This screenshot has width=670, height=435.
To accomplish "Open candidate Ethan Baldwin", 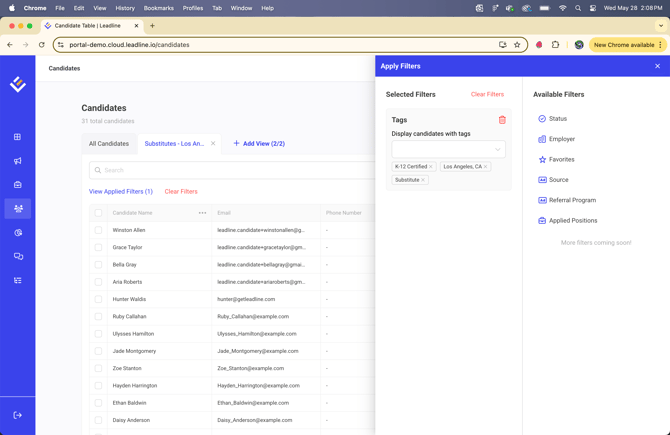I will point(129,403).
